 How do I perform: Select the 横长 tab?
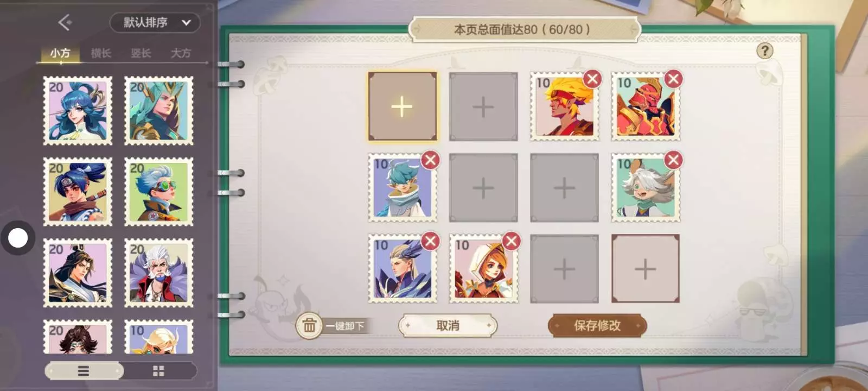pos(101,53)
